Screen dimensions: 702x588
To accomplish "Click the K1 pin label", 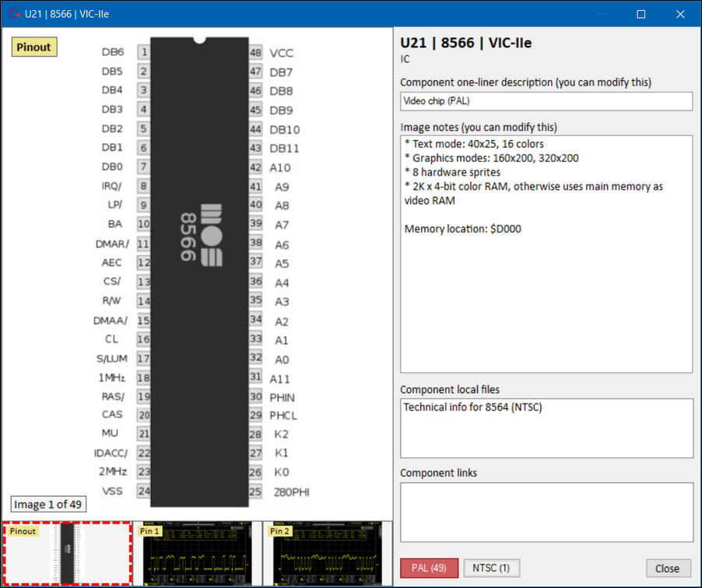I will pos(282,453).
